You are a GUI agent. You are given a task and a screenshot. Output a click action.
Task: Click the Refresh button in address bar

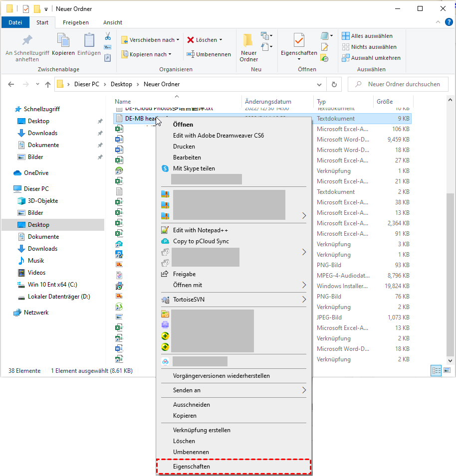point(334,84)
